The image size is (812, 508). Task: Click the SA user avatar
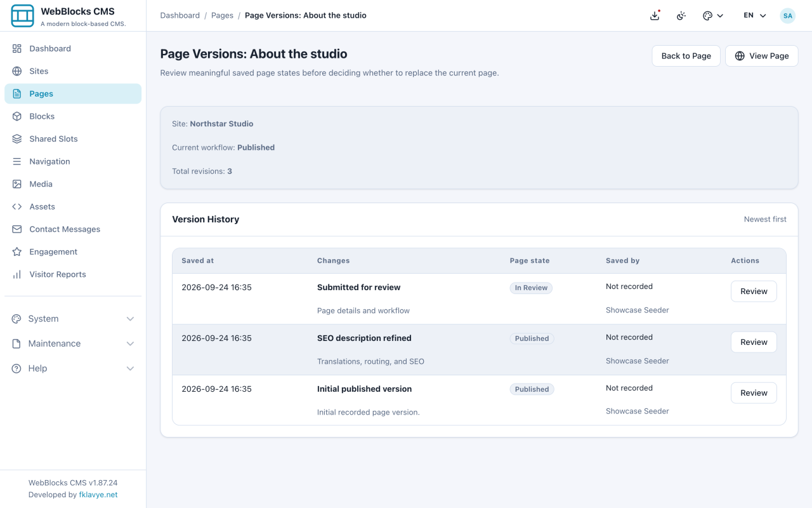(x=788, y=16)
